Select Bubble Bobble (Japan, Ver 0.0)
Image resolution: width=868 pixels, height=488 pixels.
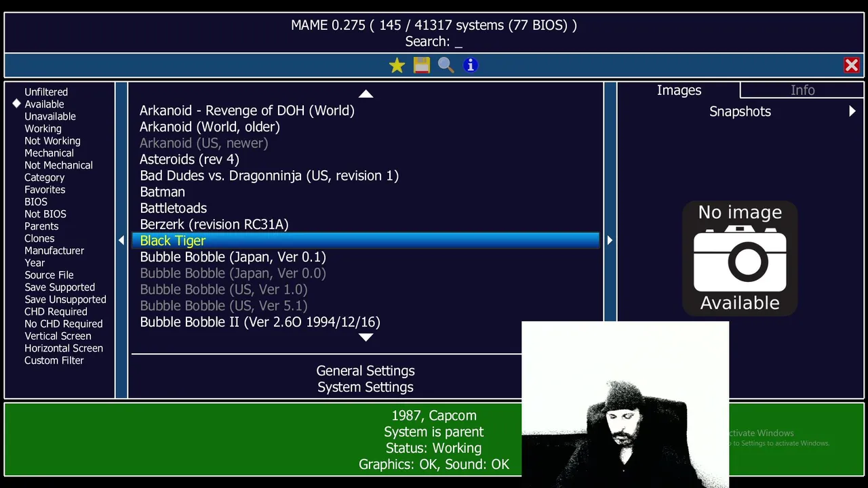(x=366, y=273)
